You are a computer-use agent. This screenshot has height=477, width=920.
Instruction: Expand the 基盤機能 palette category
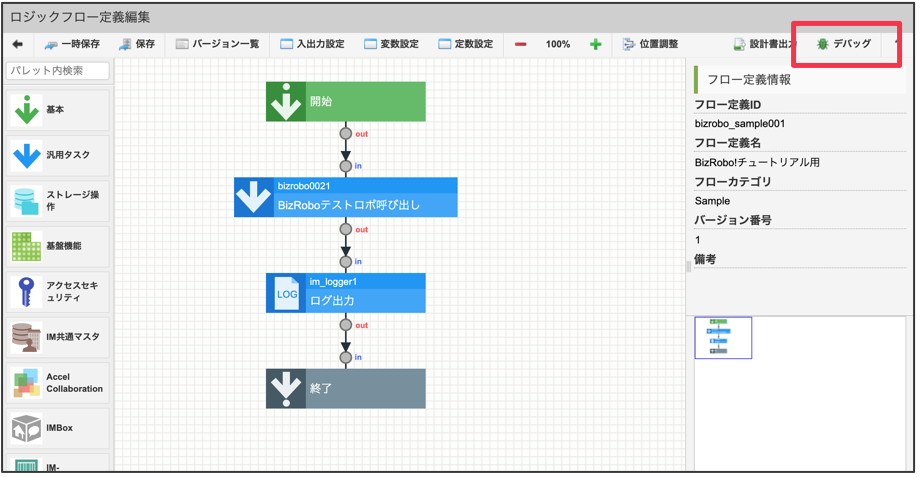point(58,246)
